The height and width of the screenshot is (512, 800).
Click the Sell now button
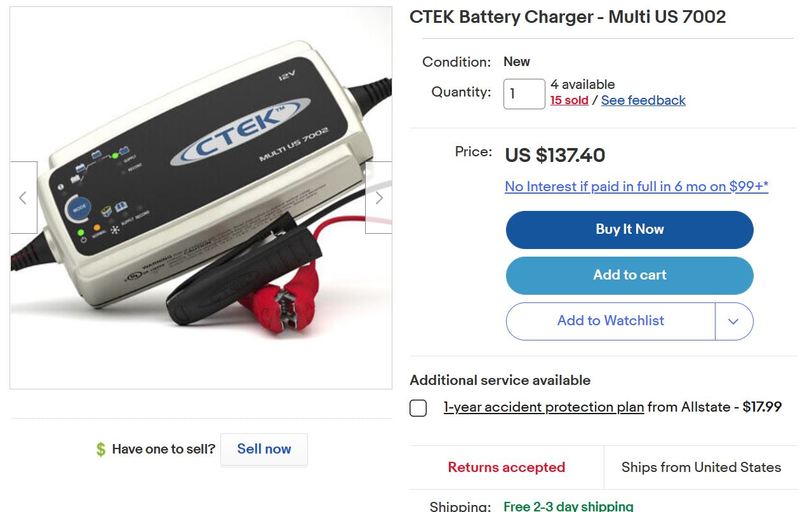pyautogui.click(x=264, y=449)
